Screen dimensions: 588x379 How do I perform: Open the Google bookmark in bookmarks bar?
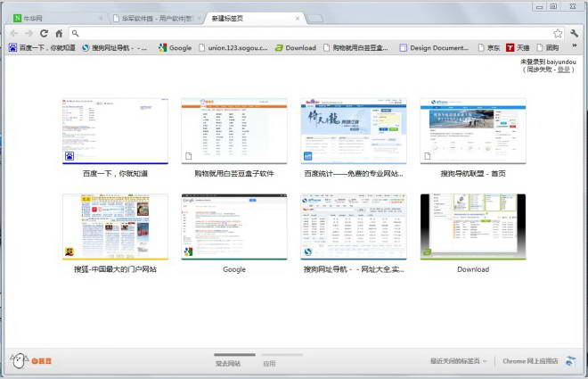click(175, 47)
